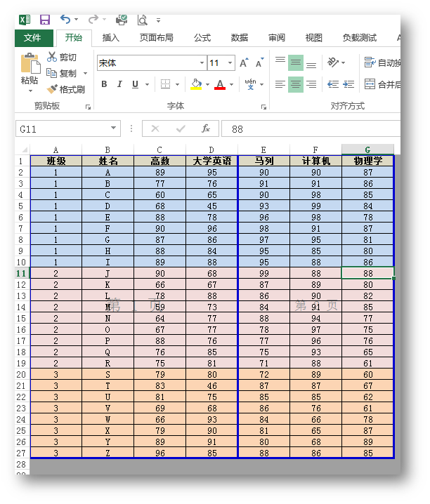Click the formula Enter checkmark button
The width and height of the screenshot is (430, 504).
pos(181,129)
